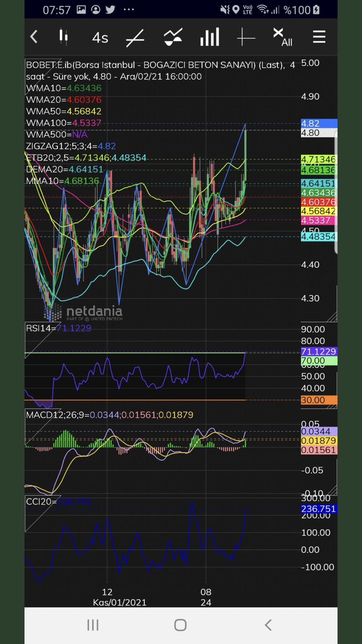Tap the 4.80 last price tag
This screenshot has width=362, height=644.
click(319, 133)
